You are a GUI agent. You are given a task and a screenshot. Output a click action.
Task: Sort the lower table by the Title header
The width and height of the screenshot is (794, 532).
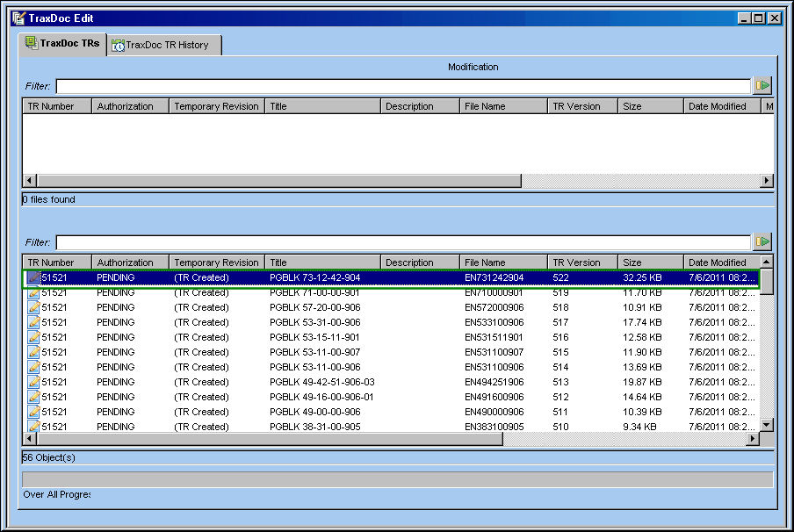(322, 262)
